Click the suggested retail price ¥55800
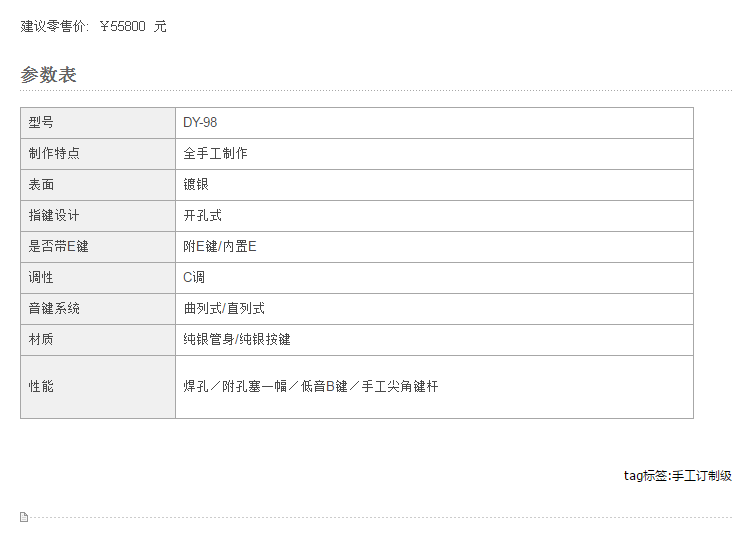740x541 pixels. point(123,26)
